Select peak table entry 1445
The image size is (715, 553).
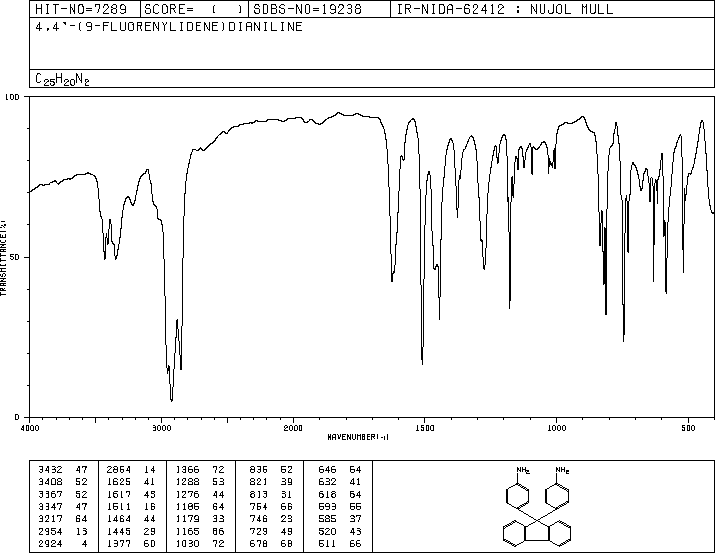[131, 532]
